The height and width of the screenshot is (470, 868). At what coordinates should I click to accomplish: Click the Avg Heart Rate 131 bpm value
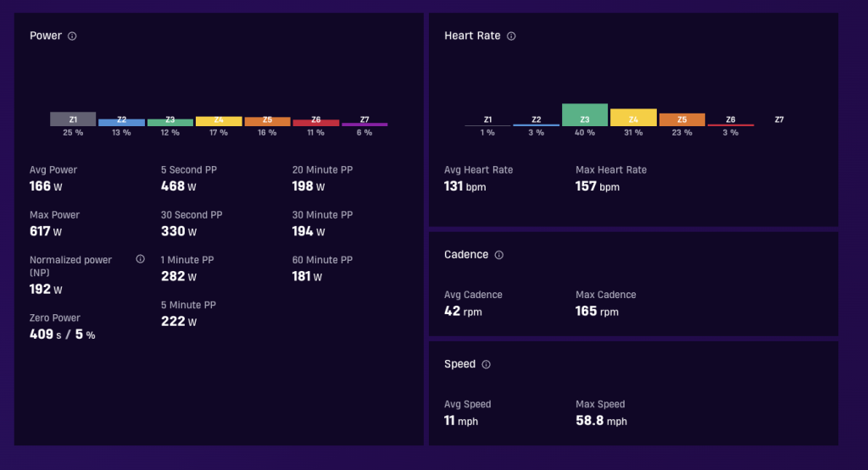[x=465, y=186]
